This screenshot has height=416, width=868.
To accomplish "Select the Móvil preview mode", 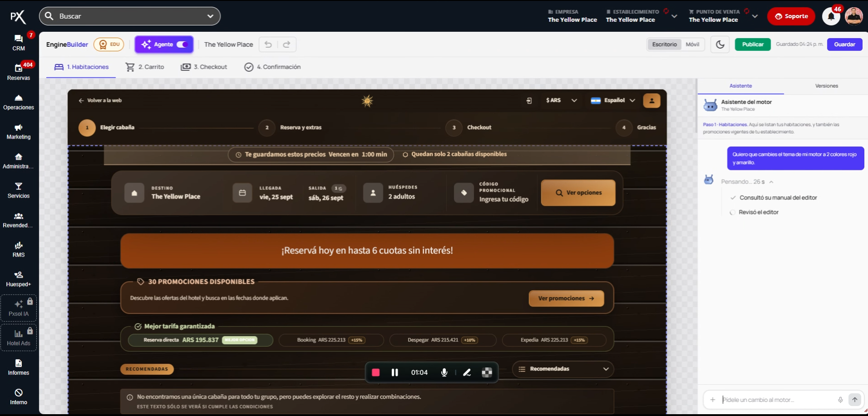I will (x=692, y=45).
